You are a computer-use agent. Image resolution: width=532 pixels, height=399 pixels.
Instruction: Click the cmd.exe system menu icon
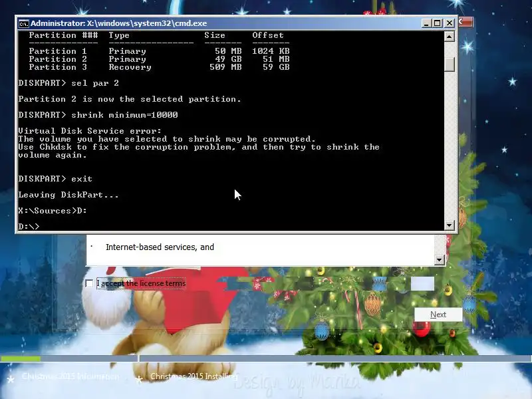tap(23, 23)
